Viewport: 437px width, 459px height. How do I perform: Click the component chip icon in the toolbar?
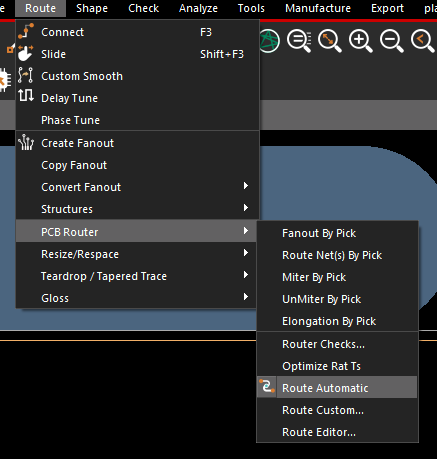tap(4, 80)
